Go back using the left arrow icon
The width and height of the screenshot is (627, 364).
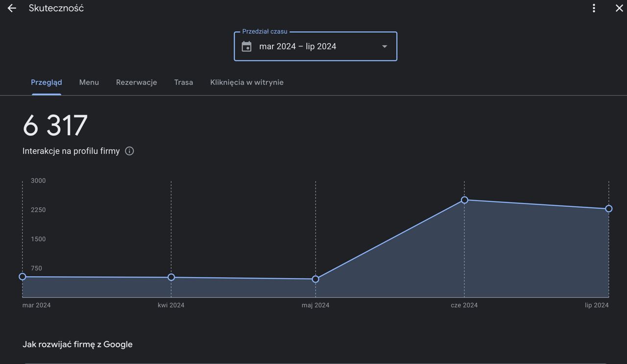12,8
